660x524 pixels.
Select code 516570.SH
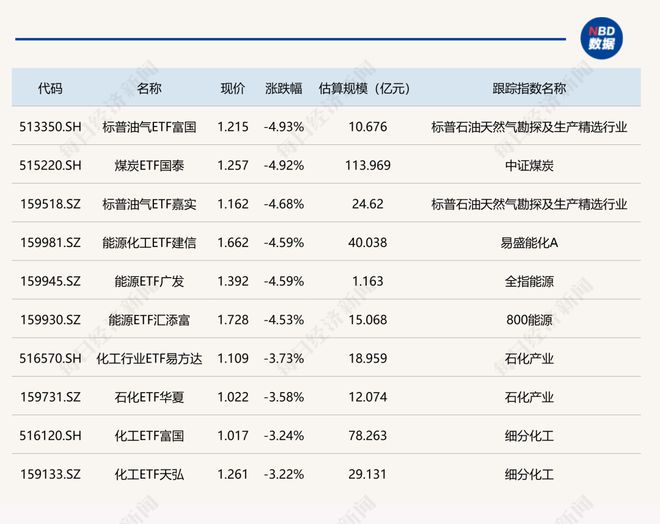50,359
